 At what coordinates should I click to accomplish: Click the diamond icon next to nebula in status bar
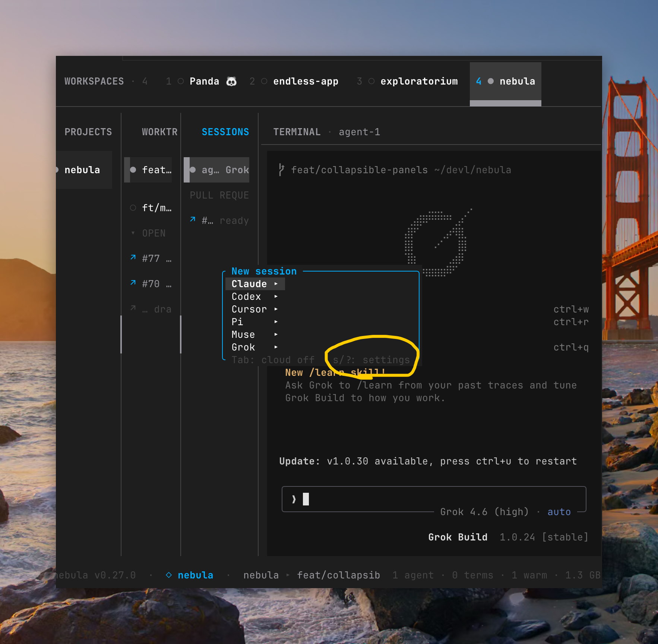coord(169,575)
